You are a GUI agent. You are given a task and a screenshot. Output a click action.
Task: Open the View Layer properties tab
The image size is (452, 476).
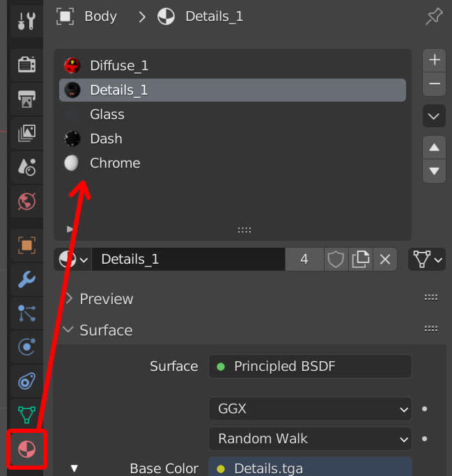pos(26,132)
